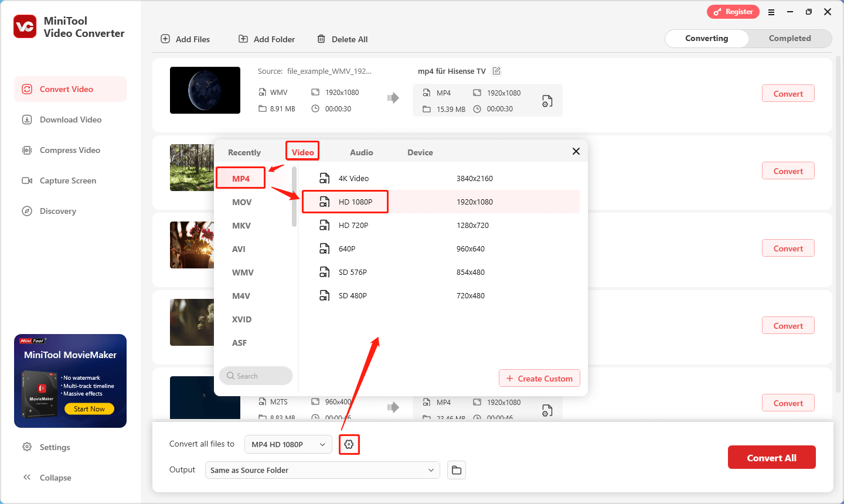This screenshot has width=844, height=504.
Task: Choose AVI in the format list
Action: [x=239, y=249]
